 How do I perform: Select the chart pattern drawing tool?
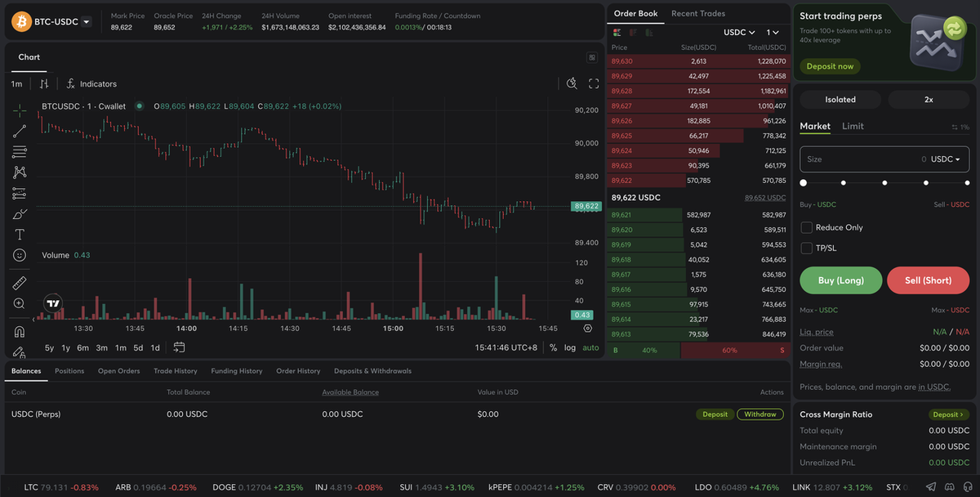(20, 172)
